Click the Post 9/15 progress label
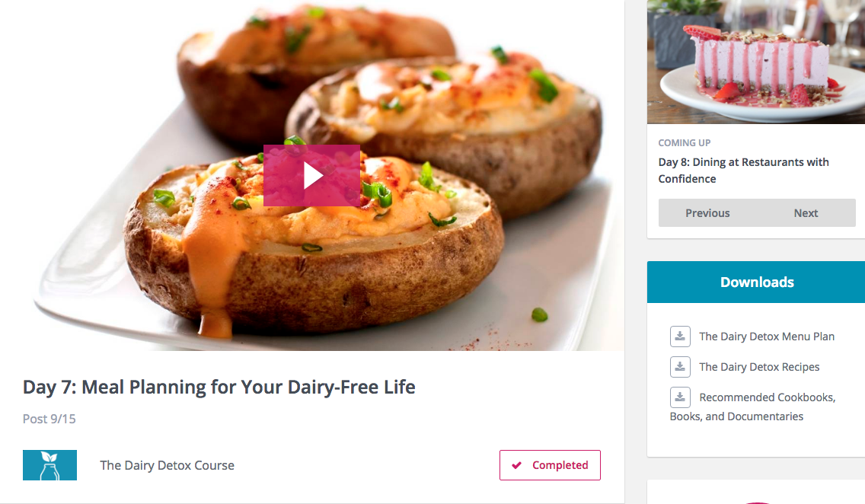Image resolution: width=865 pixels, height=504 pixels. pos(49,419)
